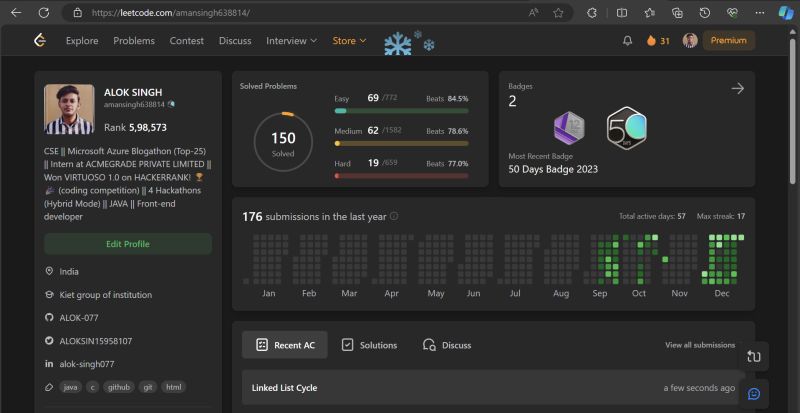Click submissions info circle icon
This screenshot has height=413, width=800.
pyautogui.click(x=394, y=216)
